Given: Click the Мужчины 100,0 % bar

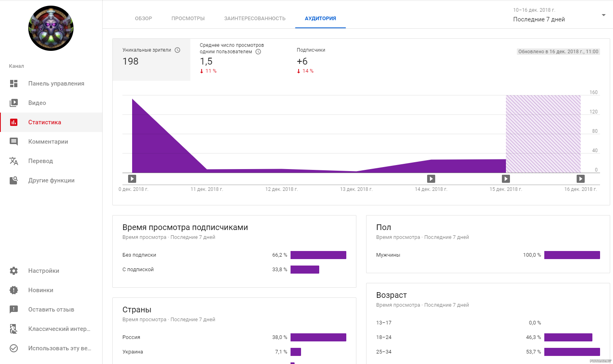Looking at the screenshot, I should (572, 255).
